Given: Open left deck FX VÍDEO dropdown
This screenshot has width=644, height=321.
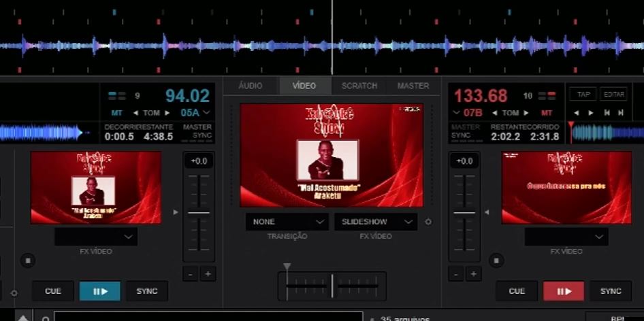Looking at the screenshot, I should (x=96, y=237).
